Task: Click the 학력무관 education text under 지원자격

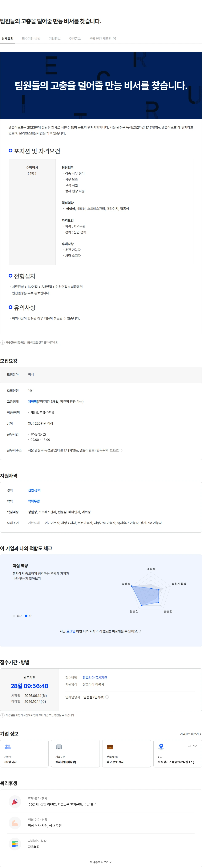Action: [x=34, y=501]
